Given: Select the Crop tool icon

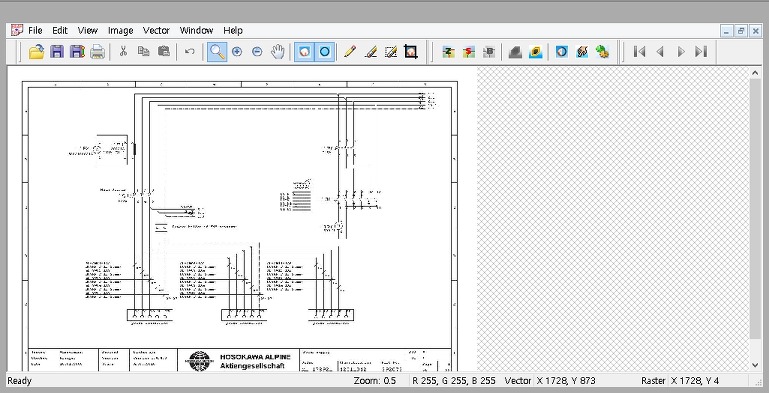Looking at the screenshot, I should point(411,52).
